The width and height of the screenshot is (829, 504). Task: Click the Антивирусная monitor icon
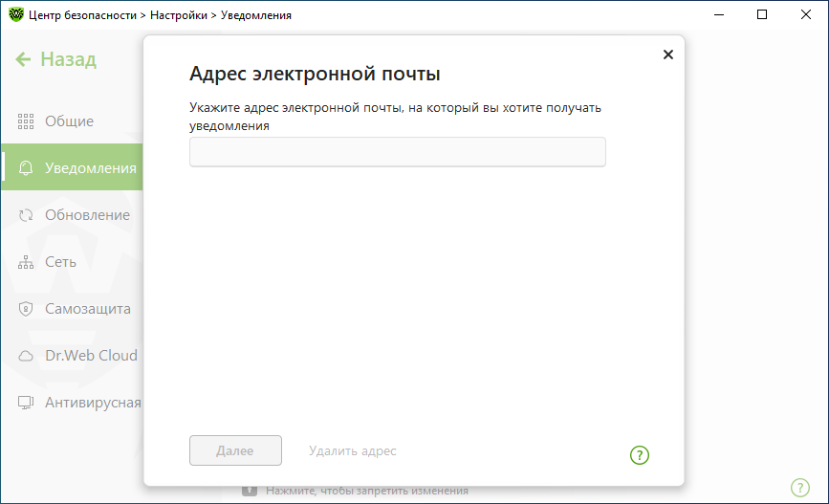coord(26,403)
